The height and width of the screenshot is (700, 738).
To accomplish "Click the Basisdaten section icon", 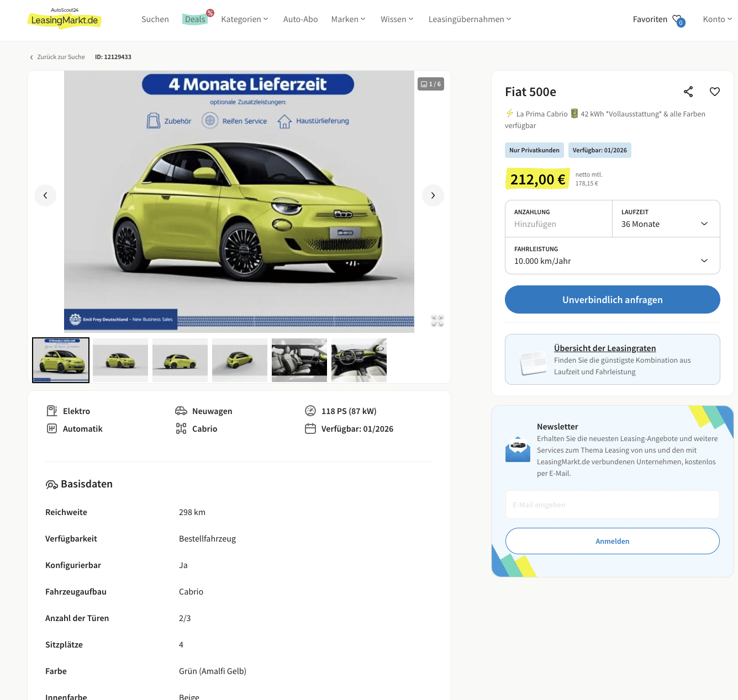I will tap(52, 485).
